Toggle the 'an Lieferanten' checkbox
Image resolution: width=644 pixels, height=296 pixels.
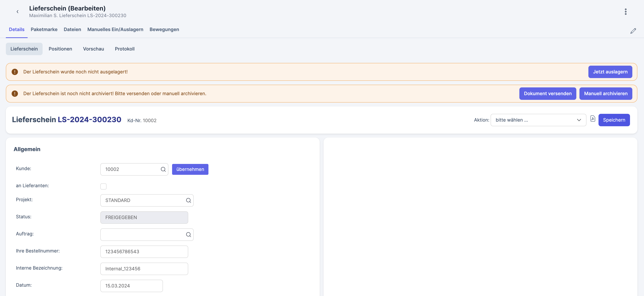(103, 186)
